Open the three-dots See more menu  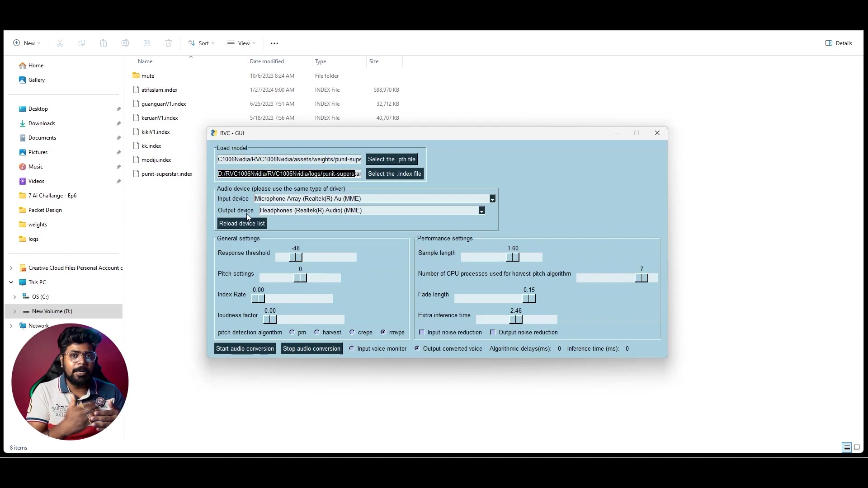point(274,43)
